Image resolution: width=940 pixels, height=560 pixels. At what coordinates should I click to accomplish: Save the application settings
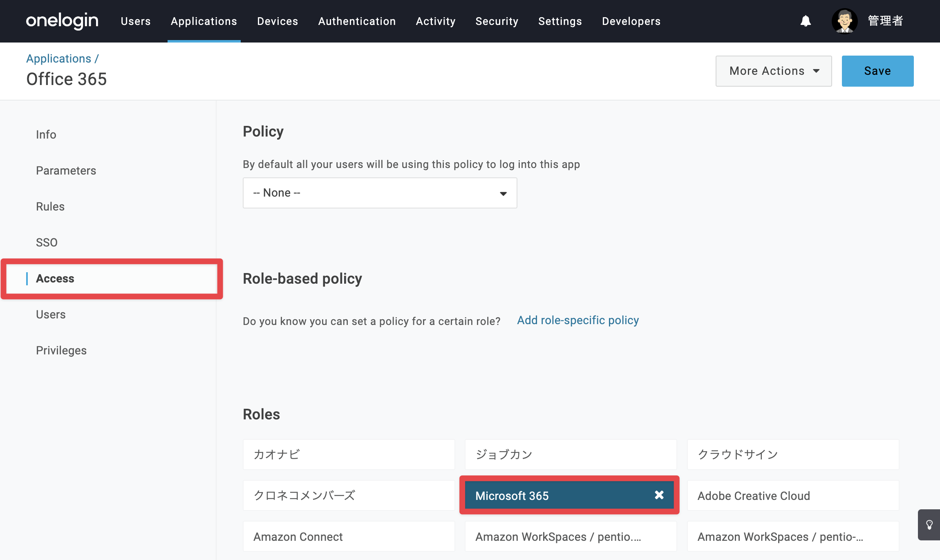[x=877, y=71]
